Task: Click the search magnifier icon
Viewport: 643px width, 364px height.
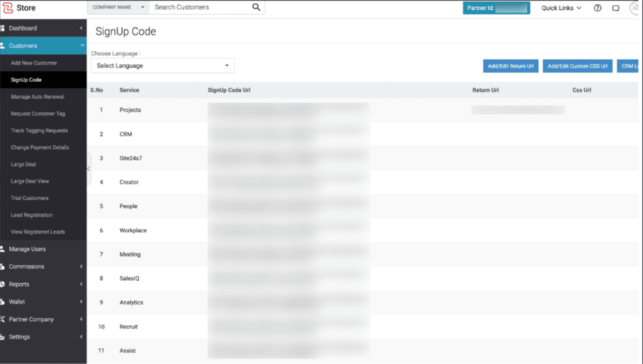Action: click(x=256, y=7)
